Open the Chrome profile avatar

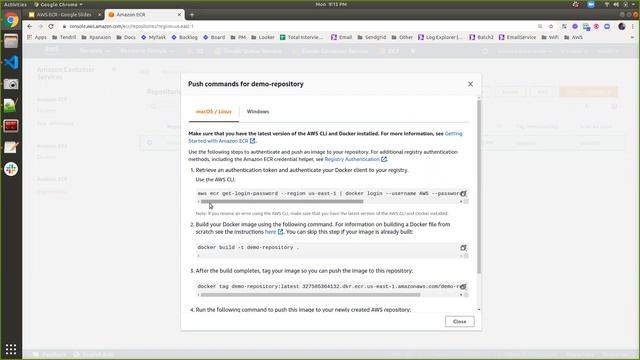coord(622,26)
